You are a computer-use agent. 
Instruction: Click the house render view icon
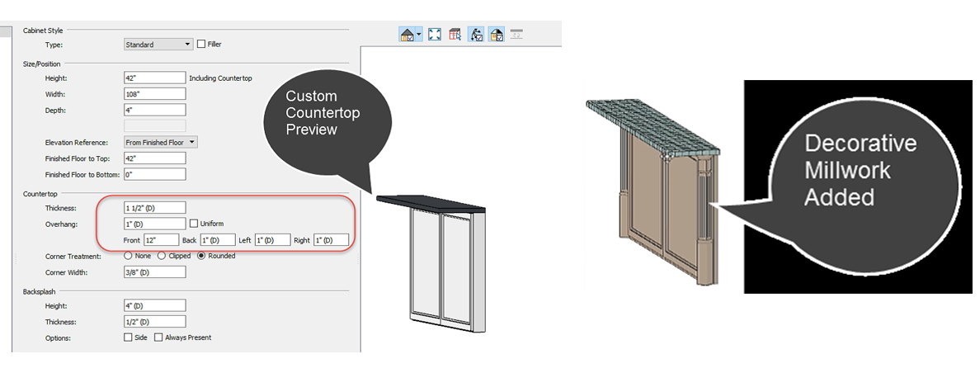point(407,35)
